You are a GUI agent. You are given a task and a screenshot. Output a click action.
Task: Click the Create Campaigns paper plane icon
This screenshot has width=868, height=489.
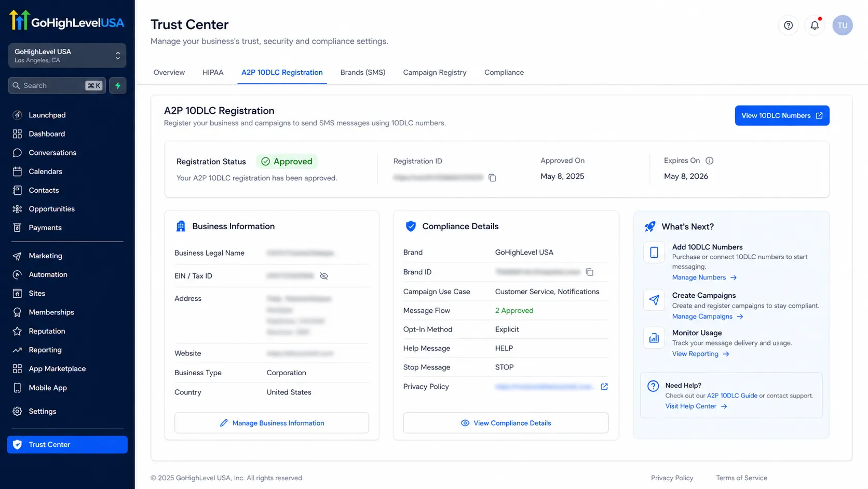pos(654,300)
